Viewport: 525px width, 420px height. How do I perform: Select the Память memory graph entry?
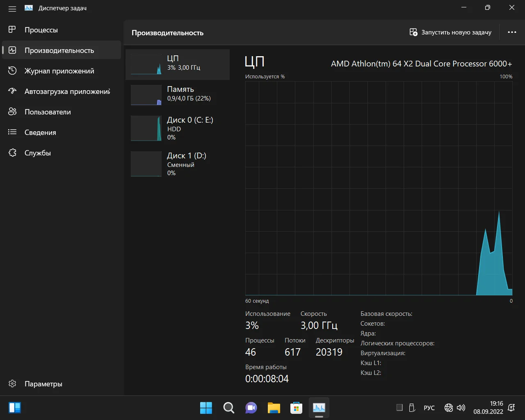tap(177, 95)
